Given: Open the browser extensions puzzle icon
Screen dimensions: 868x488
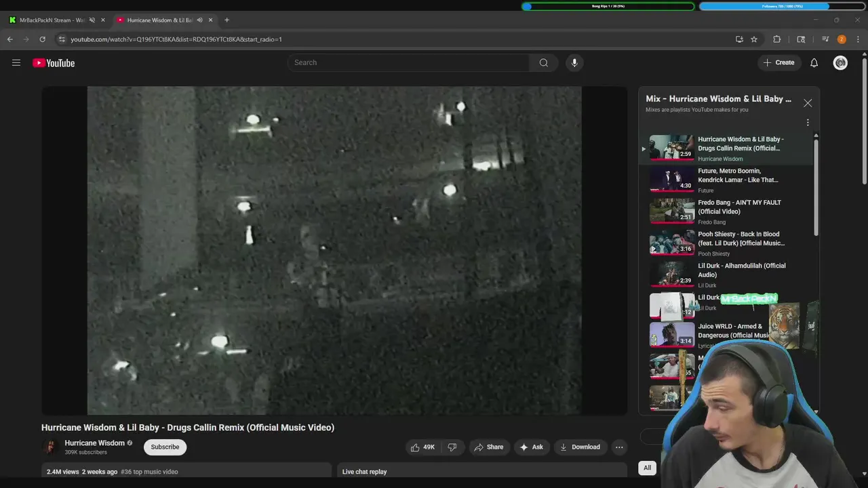Looking at the screenshot, I should coord(777,39).
